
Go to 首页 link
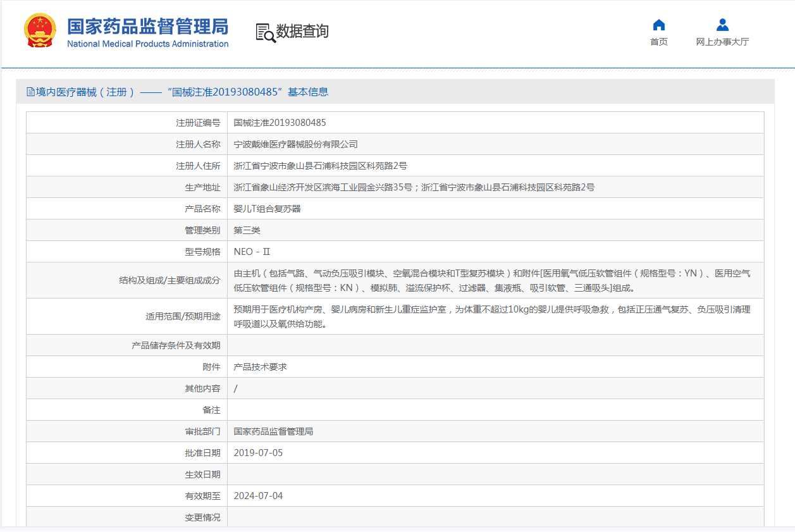pyautogui.click(x=658, y=42)
